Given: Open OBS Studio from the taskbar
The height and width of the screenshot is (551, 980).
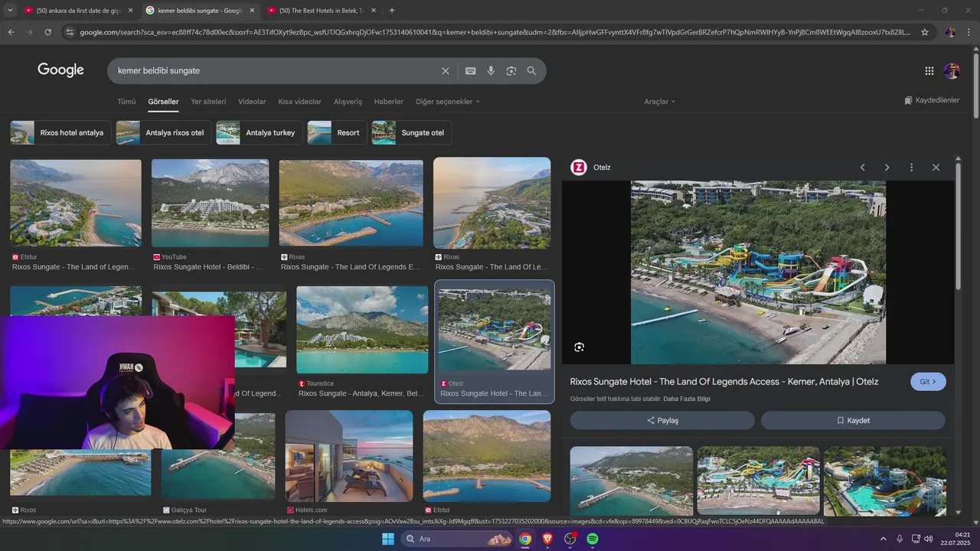Looking at the screenshot, I should coord(570,539).
